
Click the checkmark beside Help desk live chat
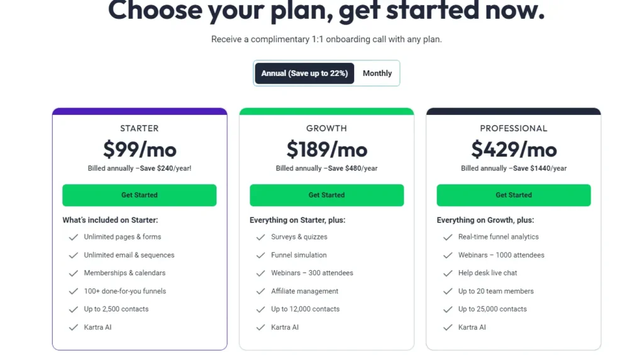pyautogui.click(x=448, y=273)
